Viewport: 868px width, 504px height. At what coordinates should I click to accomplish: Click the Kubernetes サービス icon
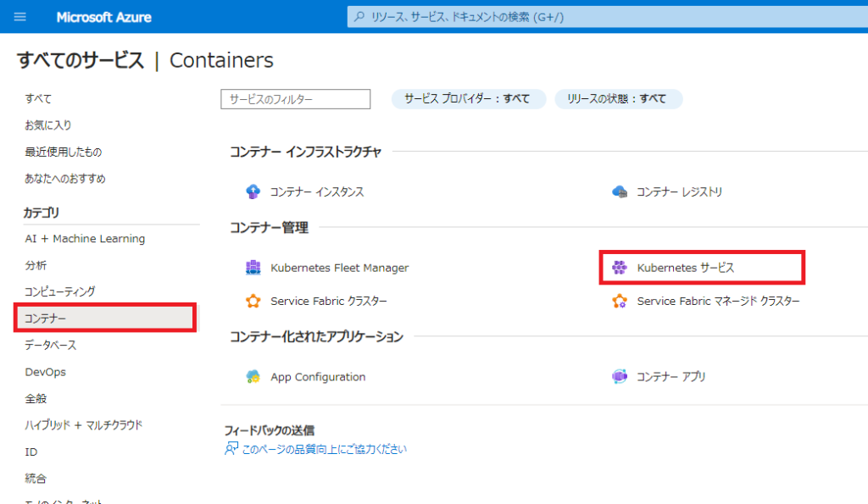(620, 267)
